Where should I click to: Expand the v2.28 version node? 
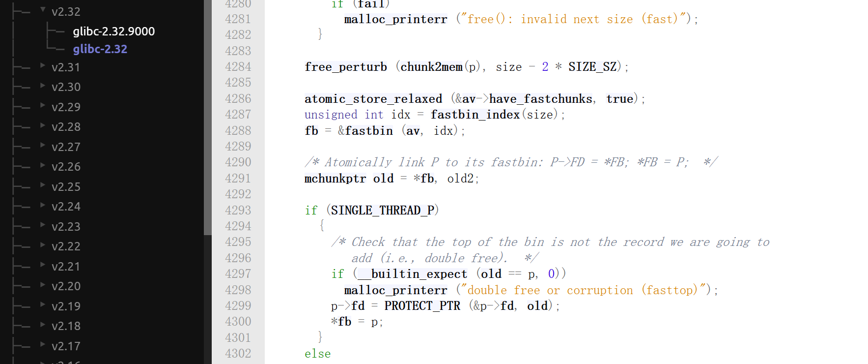point(43,125)
